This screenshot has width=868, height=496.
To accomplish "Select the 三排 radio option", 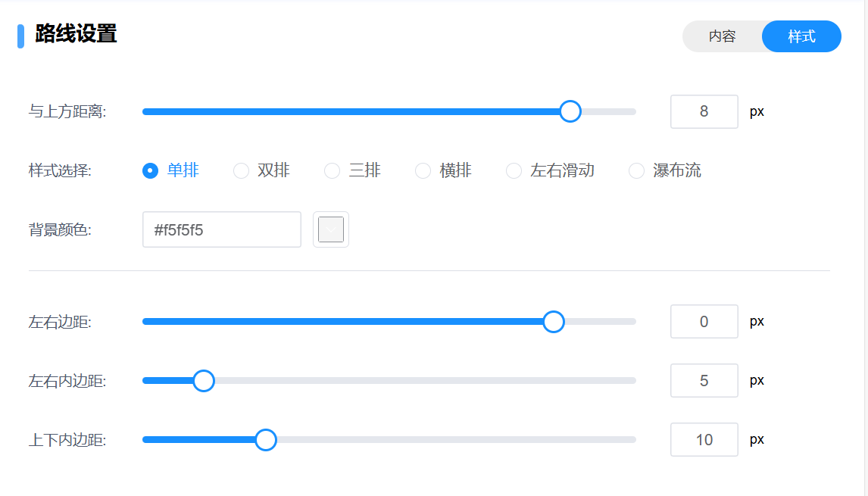I will [333, 171].
